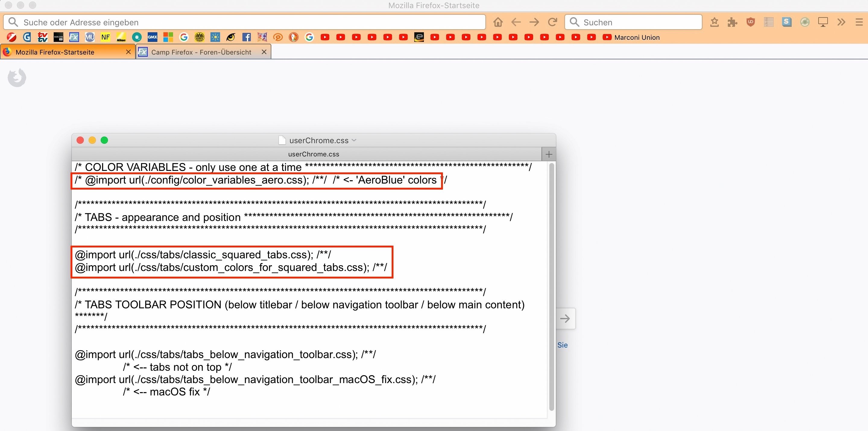Close the Camp Firefox tab
868x431 pixels.
[264, 52]
